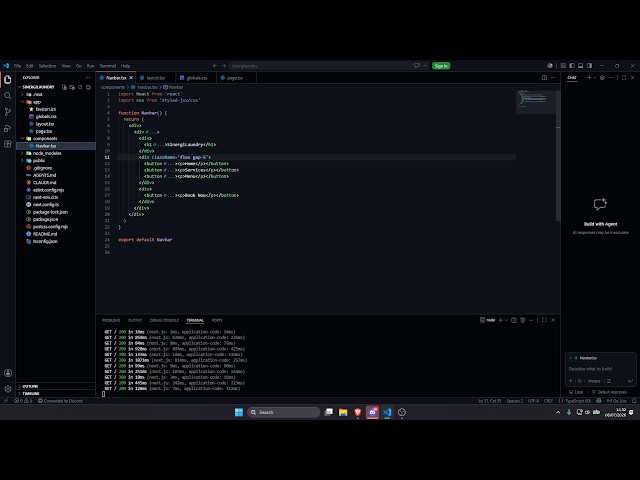The height and width of the screenshot is (480, 640).
Task: Click the code minimap preview
Action: coord(536,101)
